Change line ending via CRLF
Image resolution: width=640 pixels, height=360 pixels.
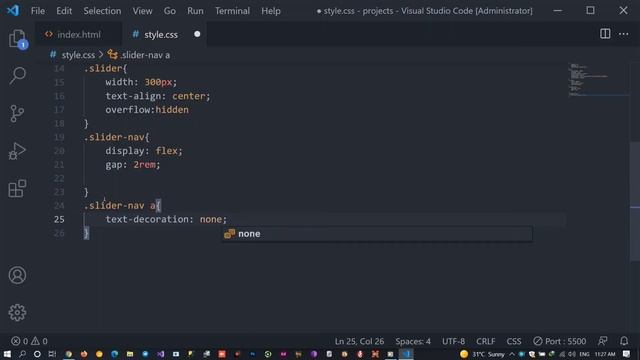[x=485, y=341]
